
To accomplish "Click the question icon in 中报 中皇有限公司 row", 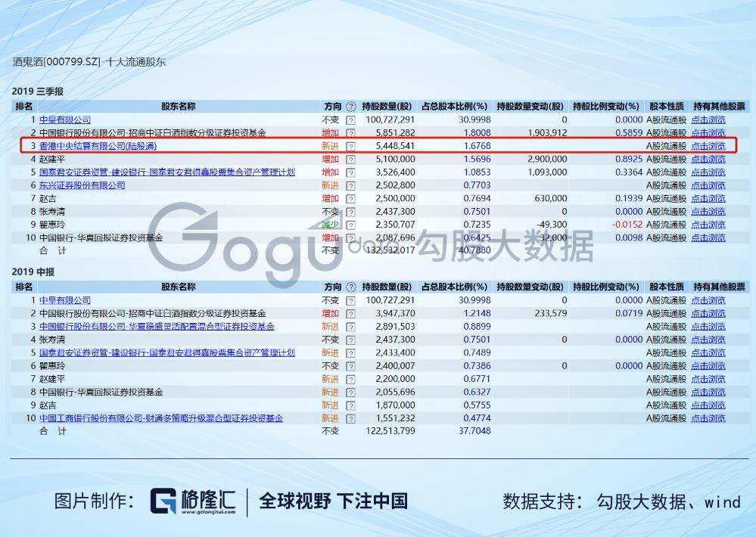I will pyautogui.click(x=350, y=301).
